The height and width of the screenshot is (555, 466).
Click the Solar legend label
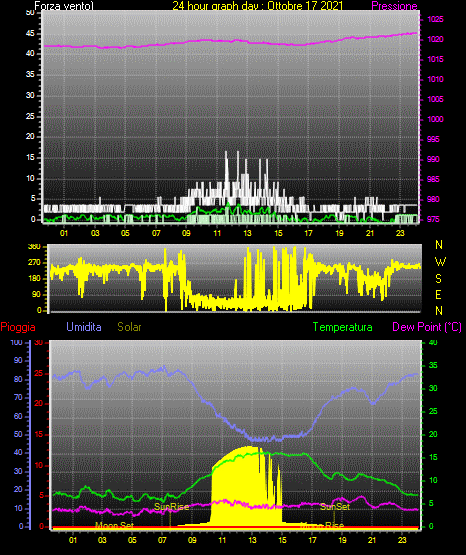coord(130,327)
